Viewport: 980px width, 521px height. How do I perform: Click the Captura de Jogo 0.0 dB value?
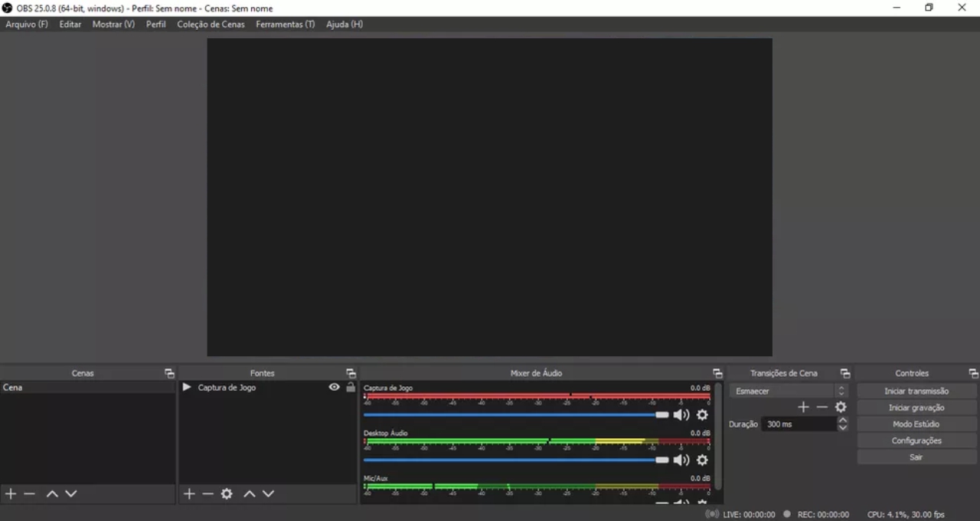700,388
